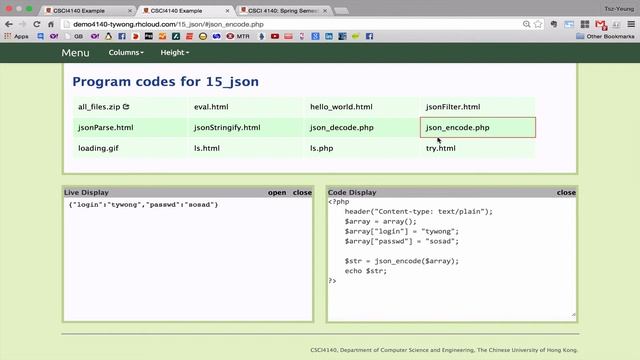Click the Live Display JSON output text
Screen dimensions: 640x360
tap(143, 204)
